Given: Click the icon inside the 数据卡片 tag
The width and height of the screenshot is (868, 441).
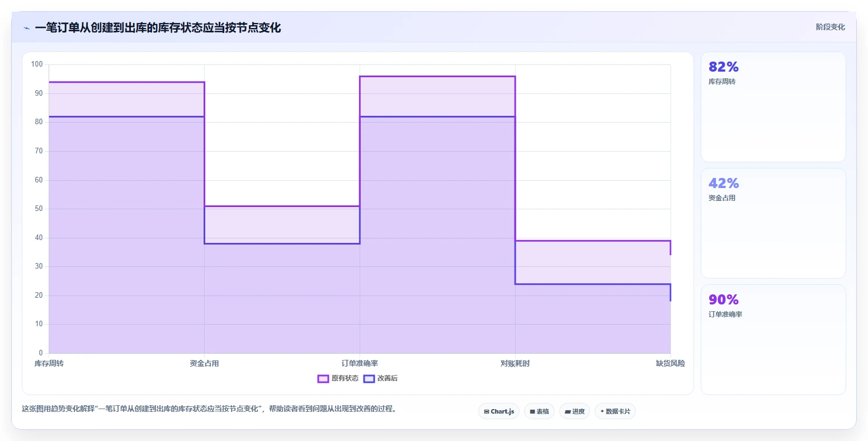Looking at the screenshot, I should pos(602,411).
